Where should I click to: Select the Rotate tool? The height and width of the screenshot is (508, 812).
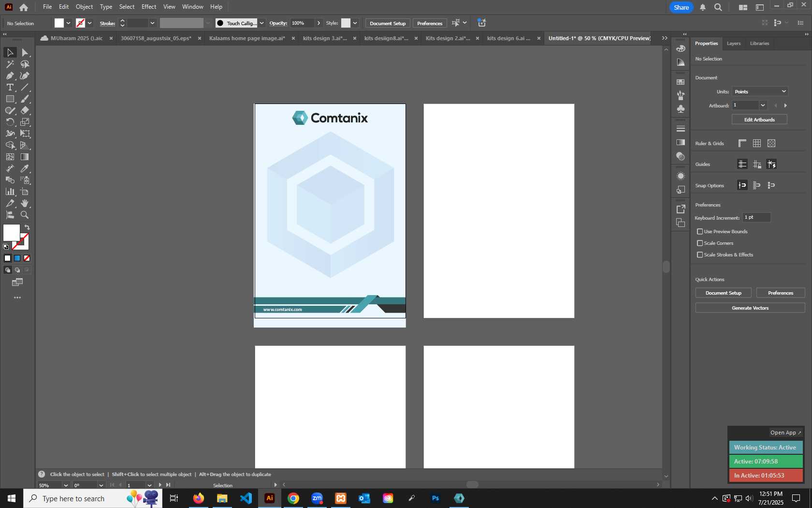(x=10, y=122)
